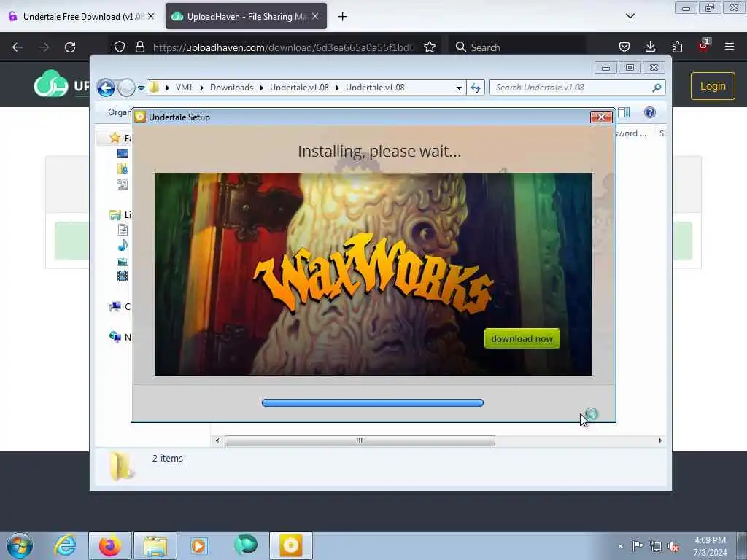The height and width of the screenshot is (560, 747).
Task: Click VM1 in Explorer breadcrumb
Action: pos(184,87)
